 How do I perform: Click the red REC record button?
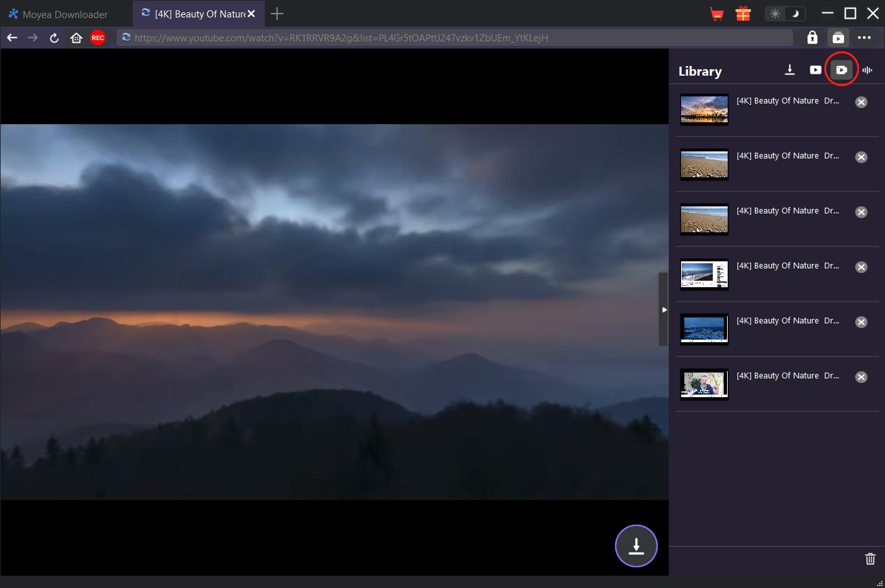pyautogui.click(x=98, y=38)
